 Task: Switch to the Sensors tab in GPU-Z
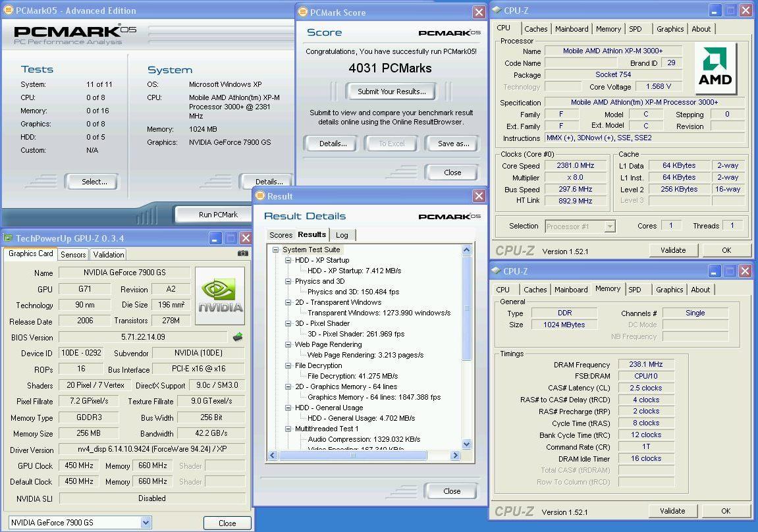(73, 255)
